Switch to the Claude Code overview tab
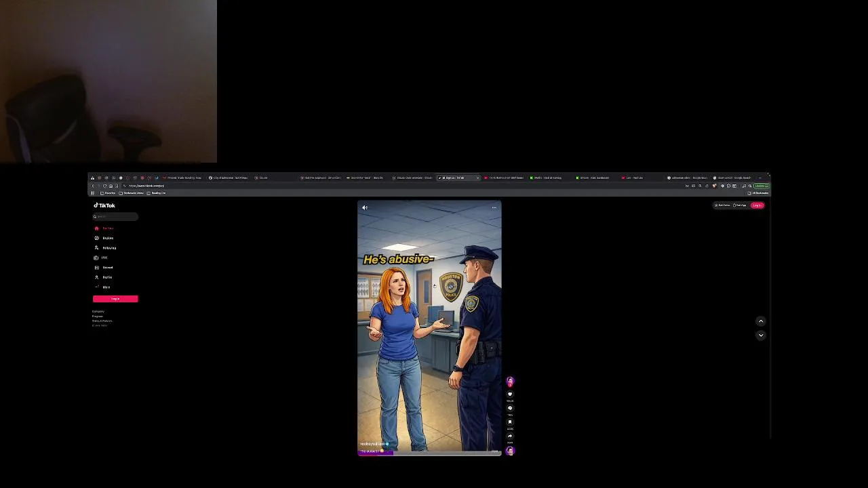 click(413, 178)
